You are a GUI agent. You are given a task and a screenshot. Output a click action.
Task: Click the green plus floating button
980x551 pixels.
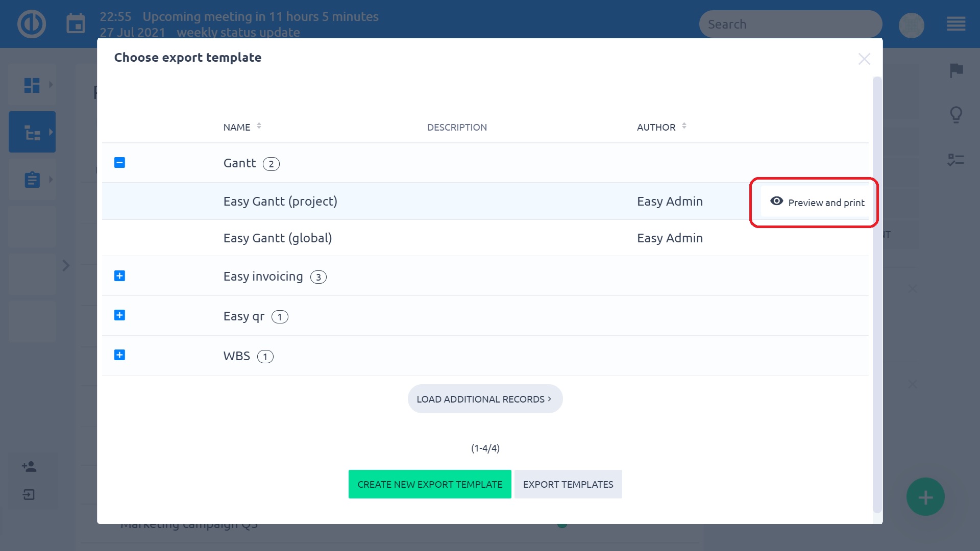(925, 497)
